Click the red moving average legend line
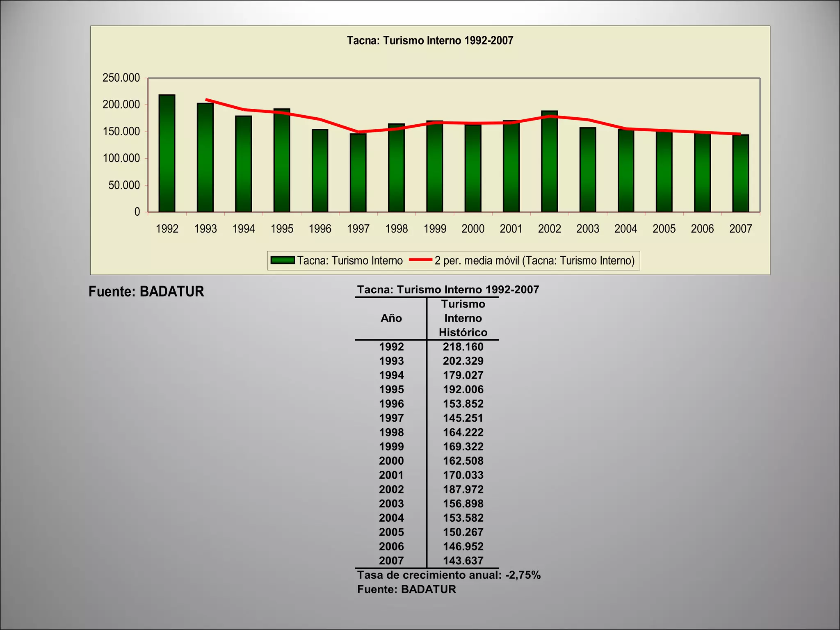Image resolution: width=840 pixels, height=630 pixels. pyautogui.click(x=420, y=260)
